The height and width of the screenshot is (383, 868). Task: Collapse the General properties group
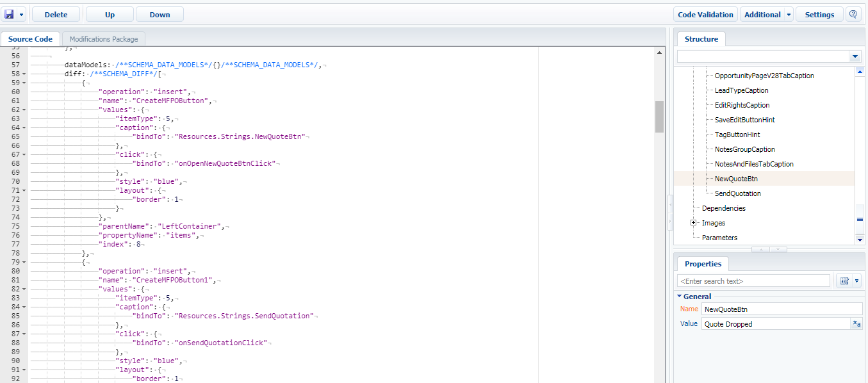(x=679, y=296)
